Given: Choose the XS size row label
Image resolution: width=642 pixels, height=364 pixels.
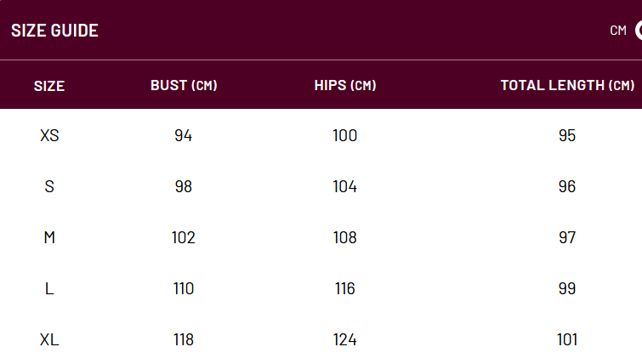Looking at the screenshot, I should click(49, 135).
